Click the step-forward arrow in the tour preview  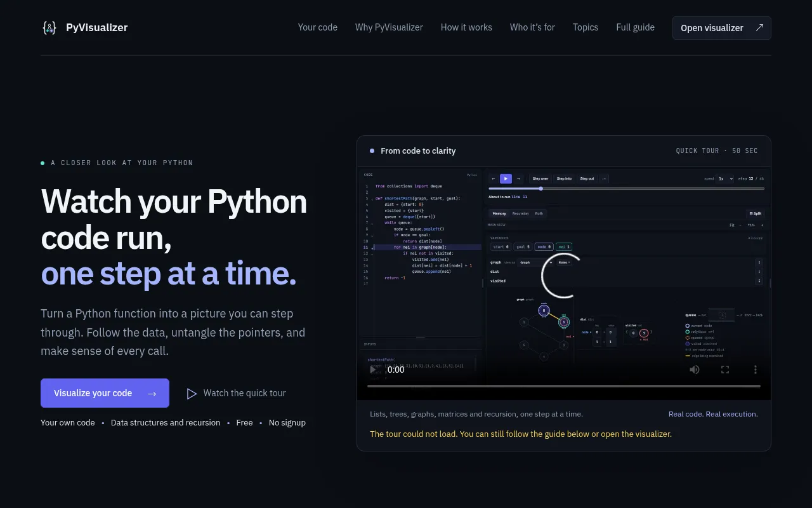click(518, 178)
